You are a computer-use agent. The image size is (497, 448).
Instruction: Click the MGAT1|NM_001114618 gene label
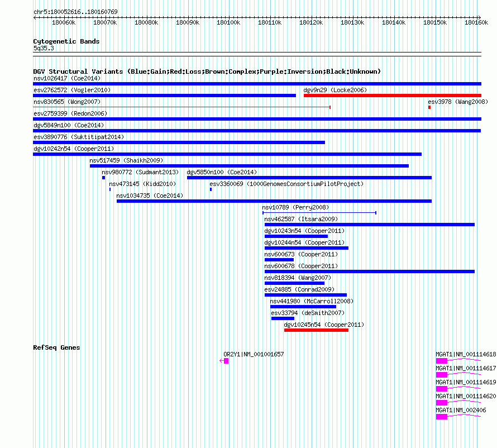[466, 354]
